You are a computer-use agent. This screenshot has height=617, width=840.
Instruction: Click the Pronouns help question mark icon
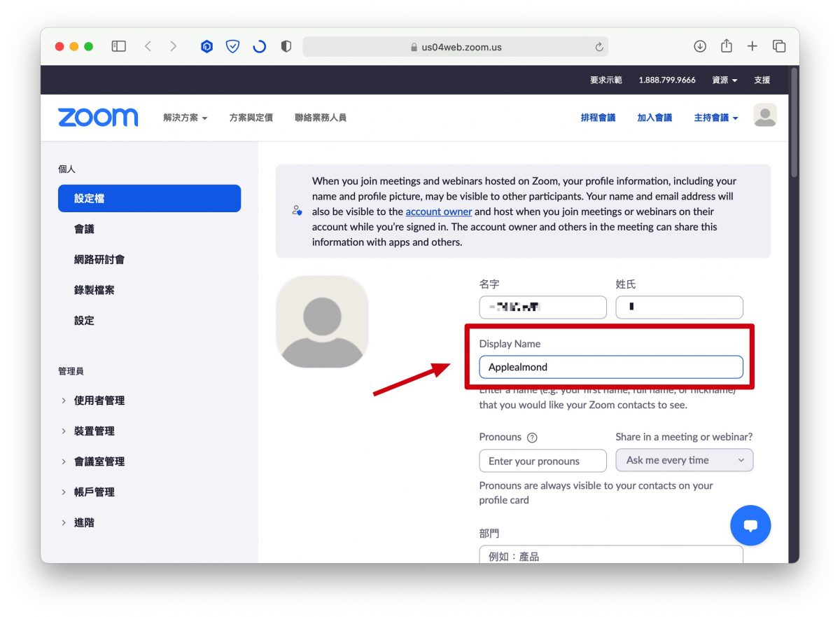[532, 438]
